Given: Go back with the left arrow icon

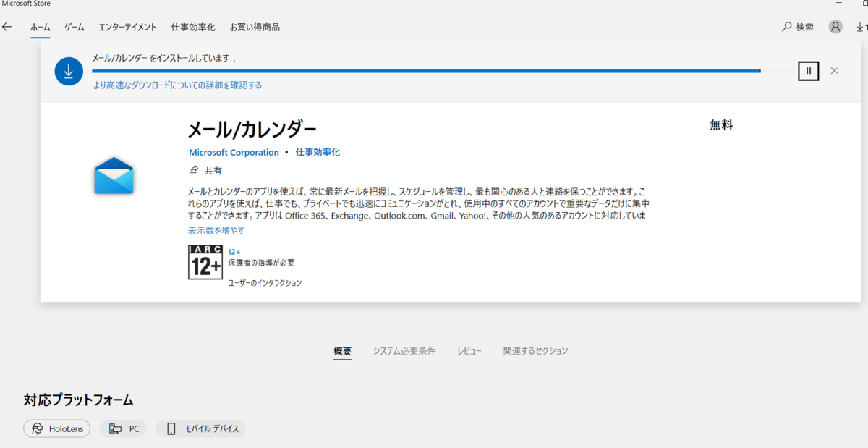Looking at the screenshot, I should 7,27.
